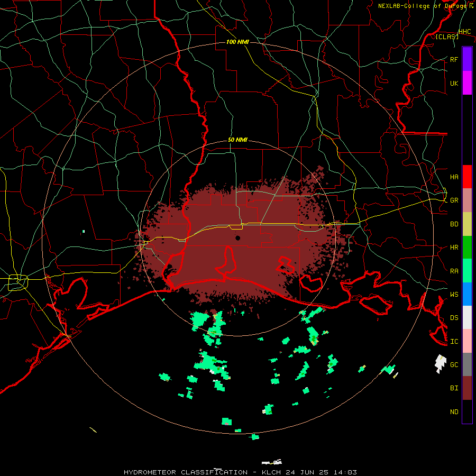Click the purple RF legend color swatch
Screen dimensions: 476x476
pos(467,59)
